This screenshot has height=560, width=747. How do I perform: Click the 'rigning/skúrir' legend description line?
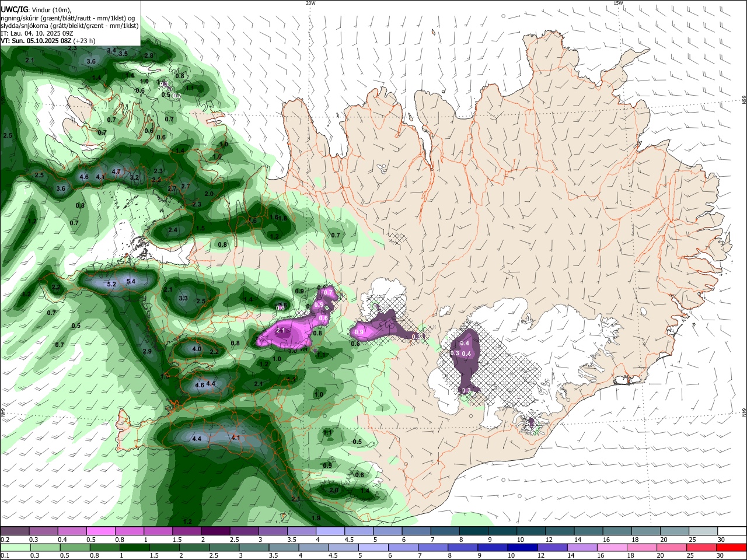(68, 18)
